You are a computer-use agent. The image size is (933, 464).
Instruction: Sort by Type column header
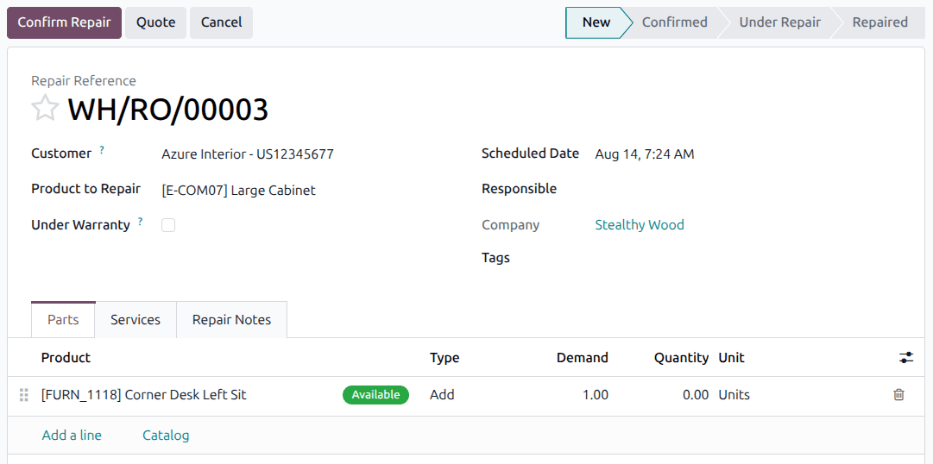coord(444,358)
